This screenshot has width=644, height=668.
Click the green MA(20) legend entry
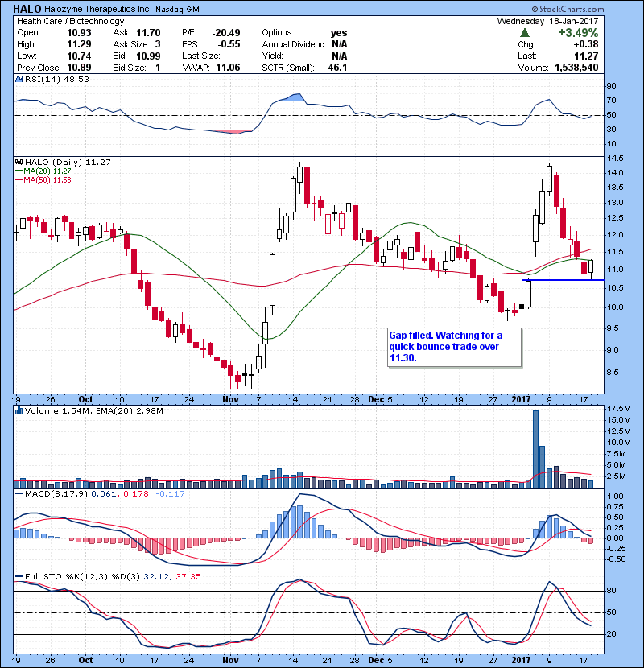43,171
